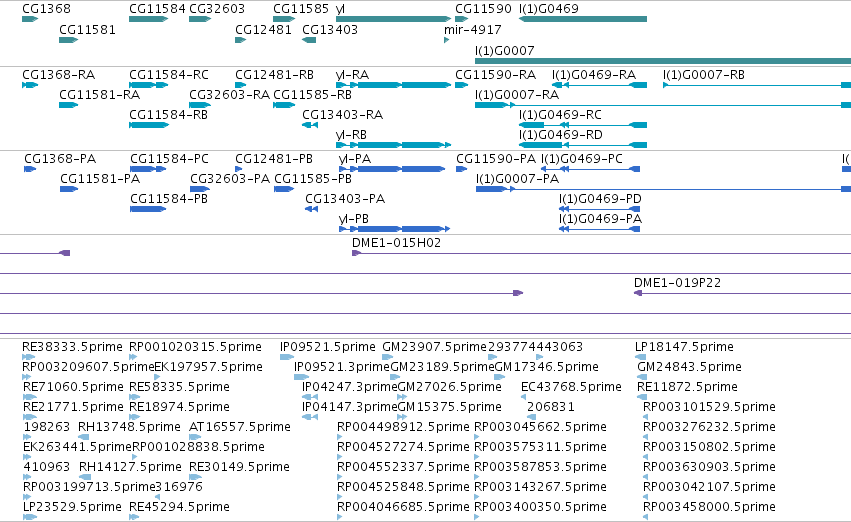Click protein CG13403-PA
Screen dimensions: 851x522
(x=312, y=209)
